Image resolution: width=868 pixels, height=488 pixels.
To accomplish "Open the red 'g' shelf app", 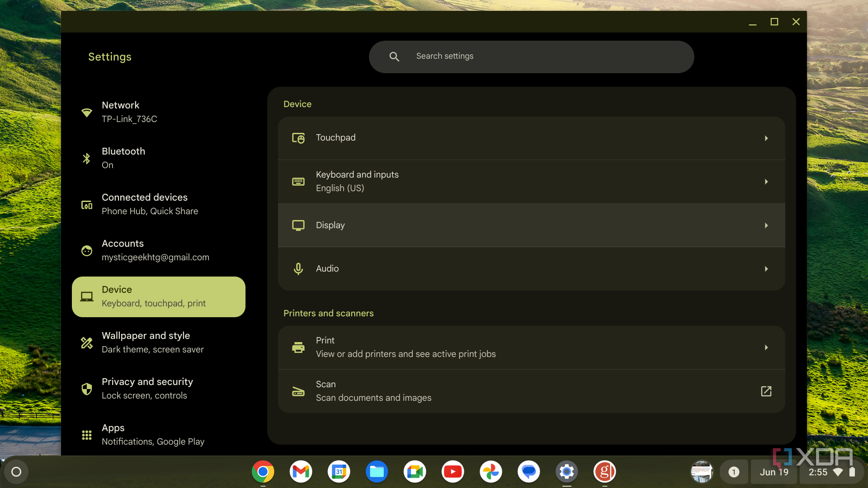I will point(604,472).
